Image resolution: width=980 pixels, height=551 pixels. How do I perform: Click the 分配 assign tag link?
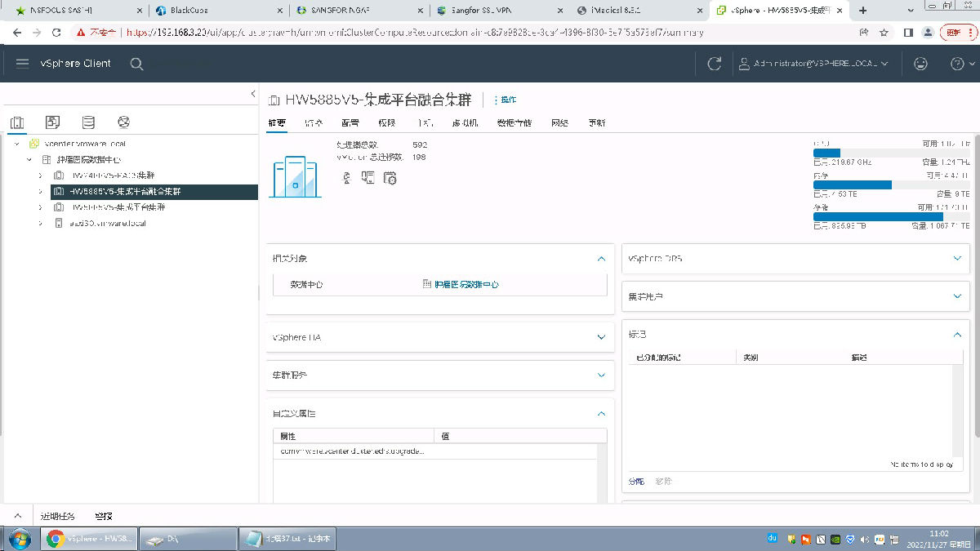(636, 481)
